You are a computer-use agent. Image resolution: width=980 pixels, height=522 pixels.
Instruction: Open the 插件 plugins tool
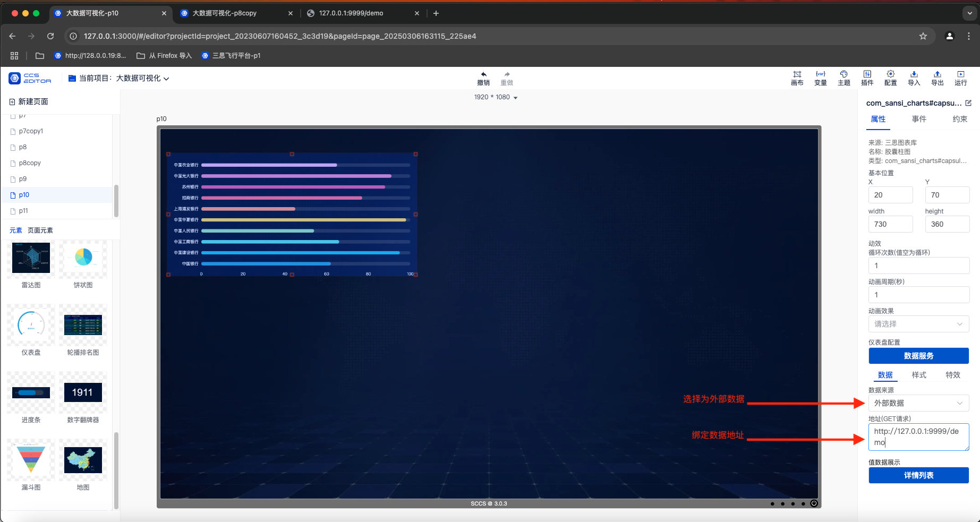(867, 78)
